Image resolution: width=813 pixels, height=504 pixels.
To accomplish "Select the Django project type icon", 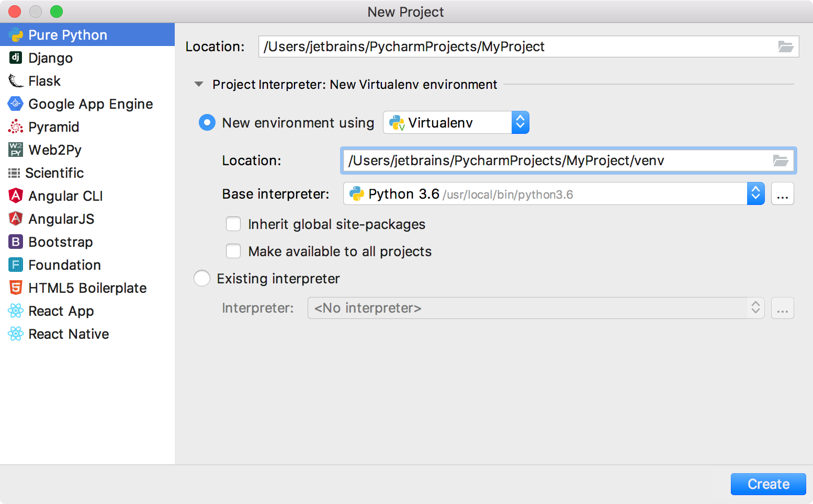I will pyautogui.click(x=16, y=58).
